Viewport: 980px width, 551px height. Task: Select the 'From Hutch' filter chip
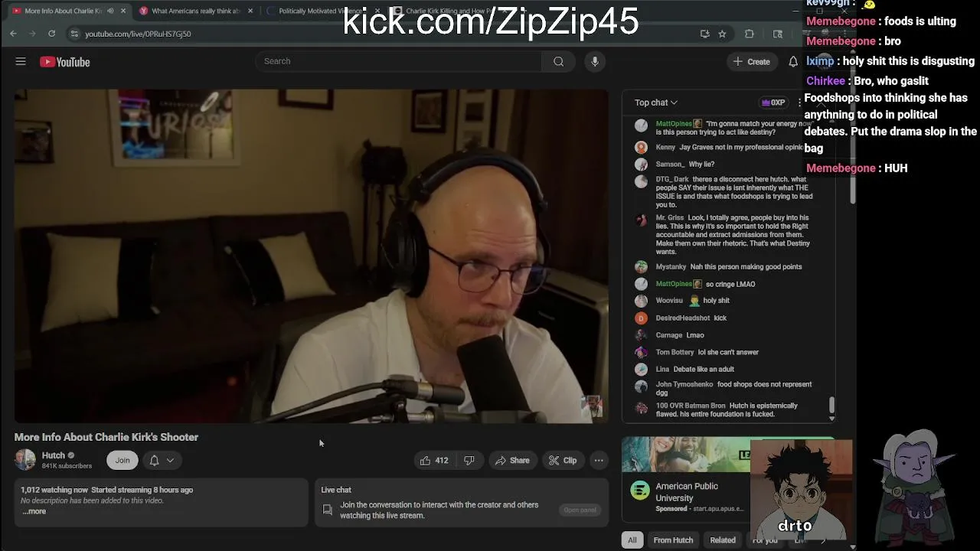[673, 540]
